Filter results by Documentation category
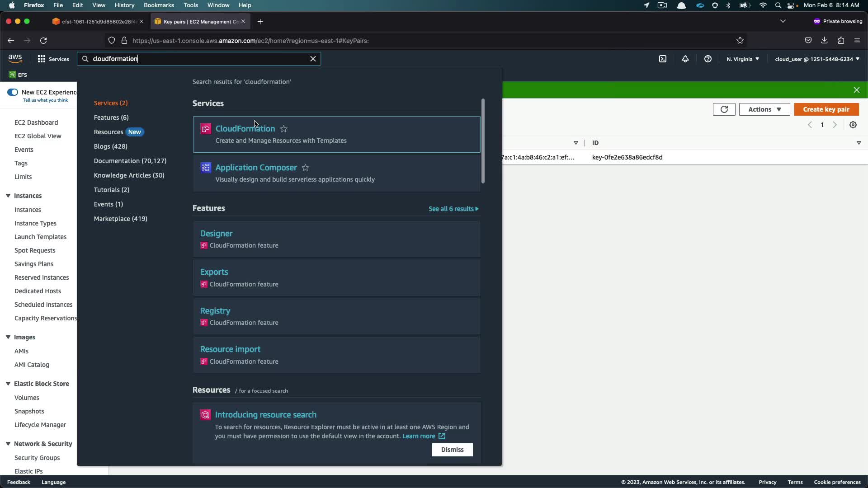This screenshot has width=868, height=488. coord(130,161)
